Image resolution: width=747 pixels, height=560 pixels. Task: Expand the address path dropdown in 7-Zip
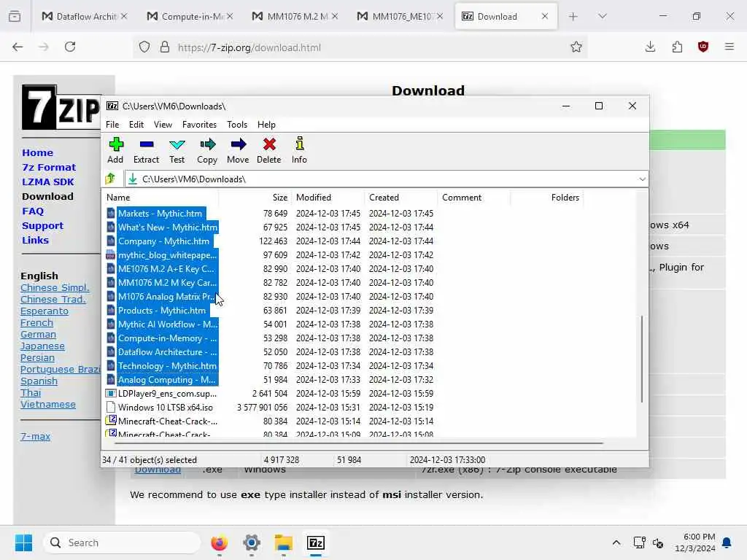coord(642,179)
